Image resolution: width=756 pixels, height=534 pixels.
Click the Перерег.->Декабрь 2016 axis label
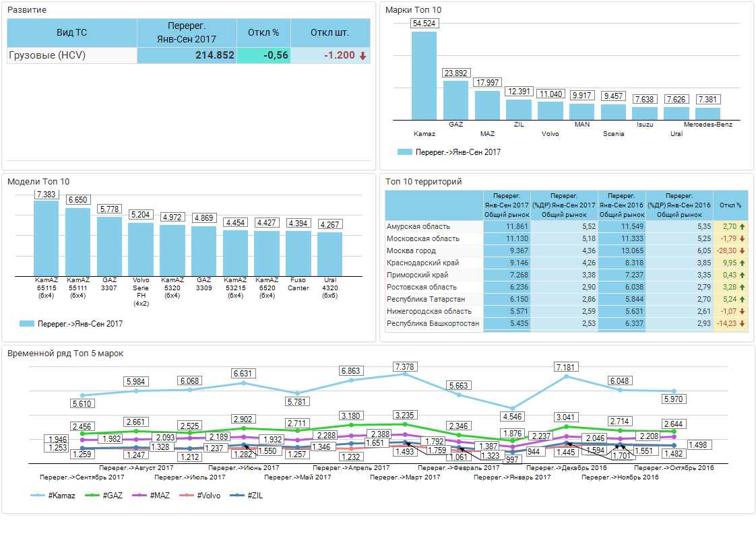click(x=567, y=467)
